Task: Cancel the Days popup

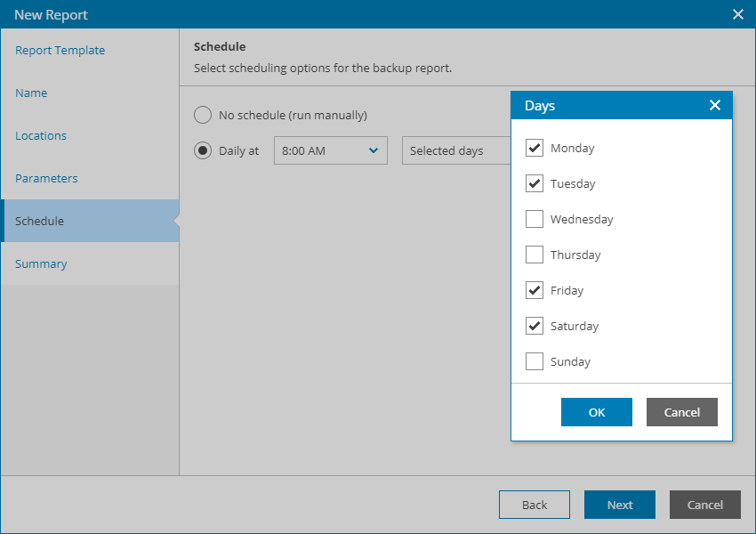Action: tap(681, 412)
